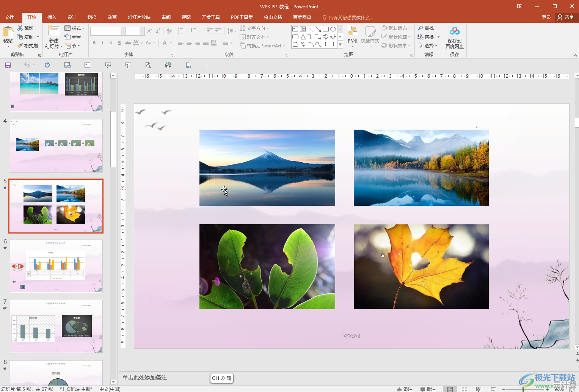The height and width of the screenshot is (392, 579).
Task: Select the right arrow shape in shapes gallery
Action: pyautogui.click(x=326, y=37)
